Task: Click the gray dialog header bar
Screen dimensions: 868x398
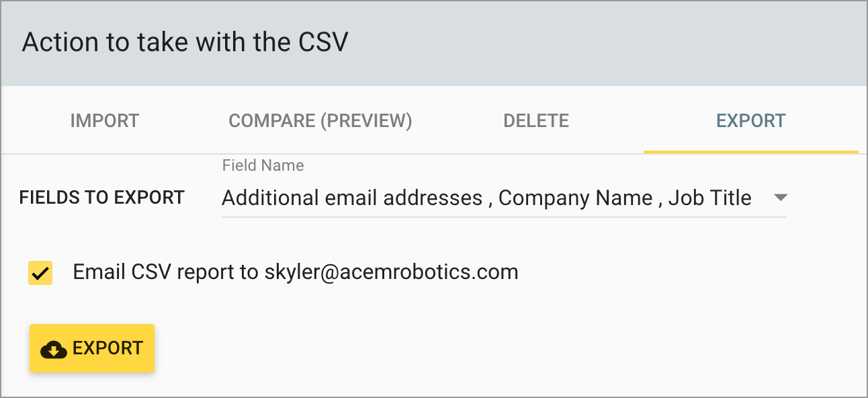Action: (605, 43)
